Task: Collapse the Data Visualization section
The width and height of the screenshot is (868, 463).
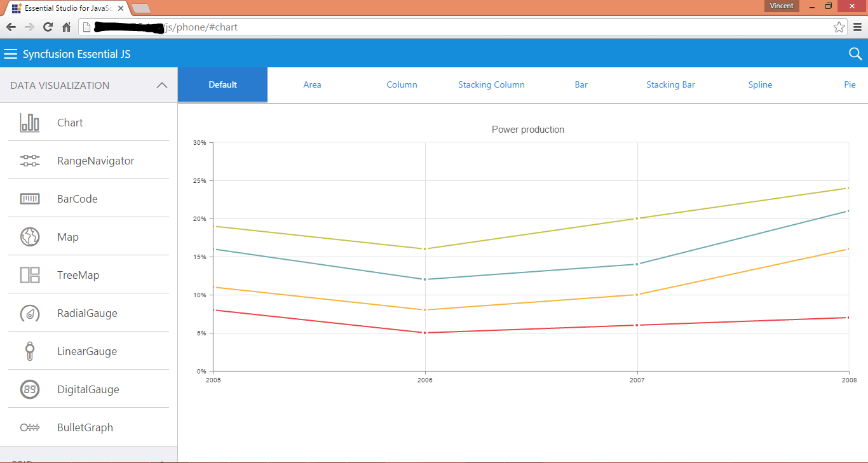Action: 162,85
